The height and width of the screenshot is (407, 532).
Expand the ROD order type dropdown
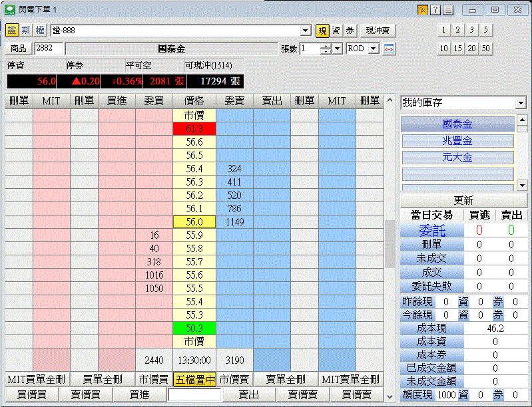(373, 49)
